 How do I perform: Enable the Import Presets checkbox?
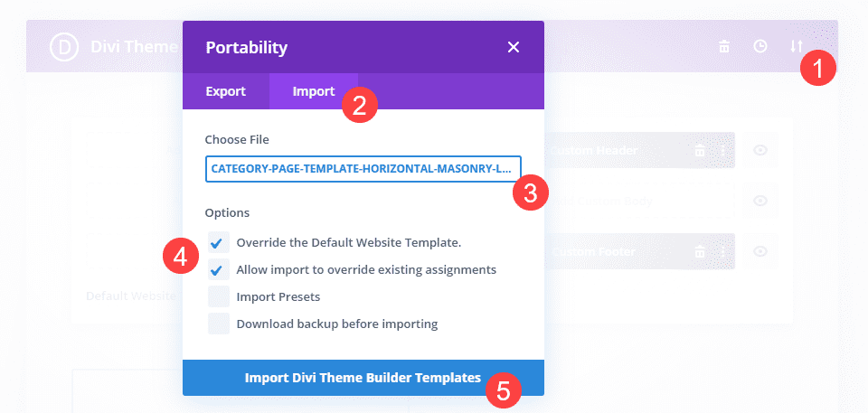coord(217,296)
